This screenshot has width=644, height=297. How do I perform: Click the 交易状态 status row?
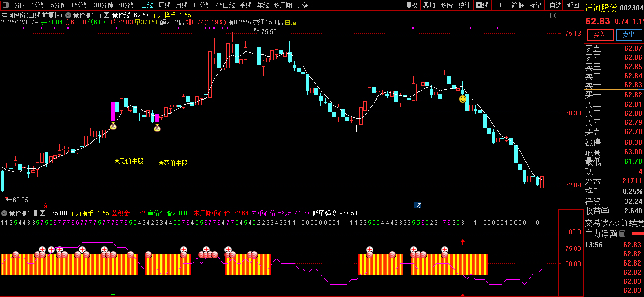click(x=614, y=223)
